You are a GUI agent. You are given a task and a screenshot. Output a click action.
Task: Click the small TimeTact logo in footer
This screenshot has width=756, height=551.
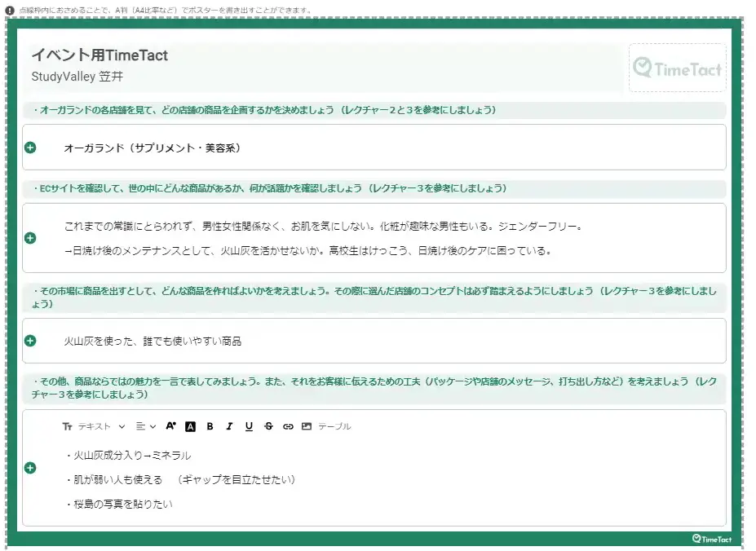(x=712, y=539)
